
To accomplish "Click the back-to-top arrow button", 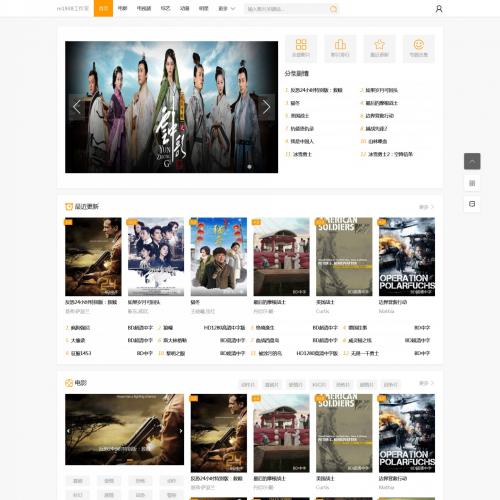I will point(472,161).
